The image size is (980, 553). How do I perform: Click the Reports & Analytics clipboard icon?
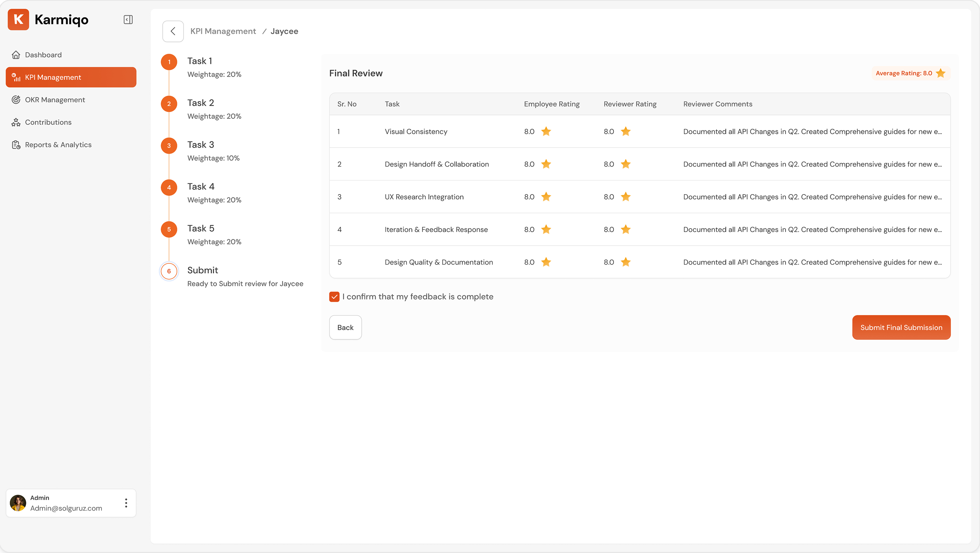coord(16,145)
